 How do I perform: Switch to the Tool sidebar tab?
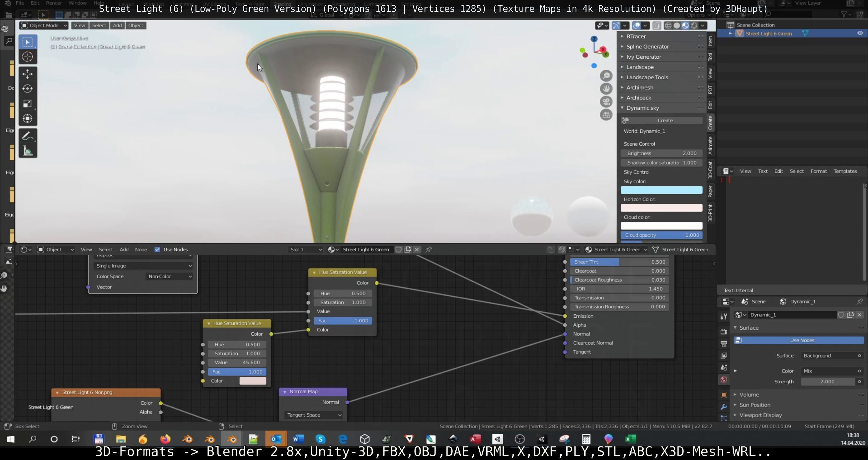[x=710, y=57]
